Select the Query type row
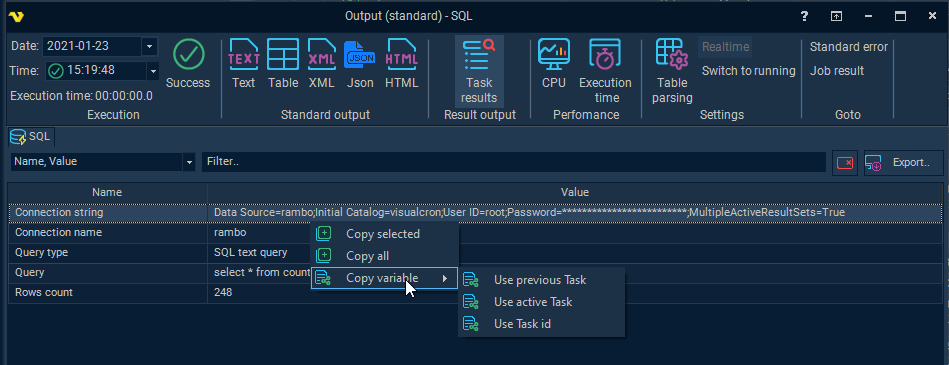Viewport: 949px width, 365px height. click(475, 253)
